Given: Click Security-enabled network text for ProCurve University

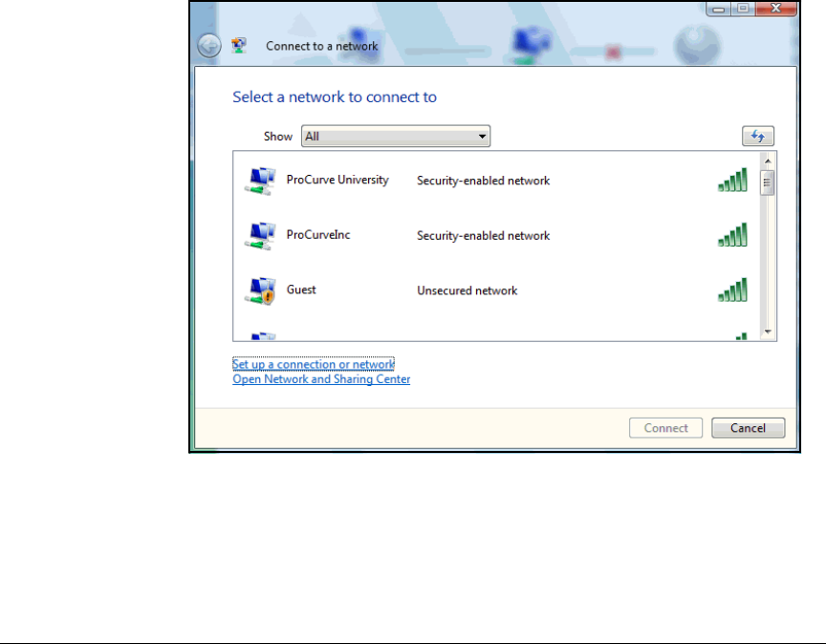Looking at the screenshot, I should [x=483, y=181].
